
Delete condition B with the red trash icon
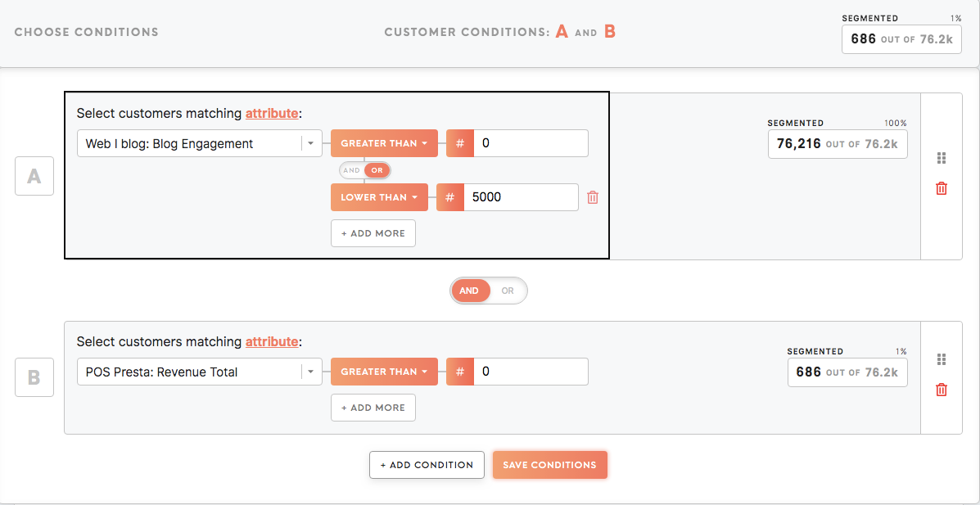pyautogui.click(x=942, y=390)
